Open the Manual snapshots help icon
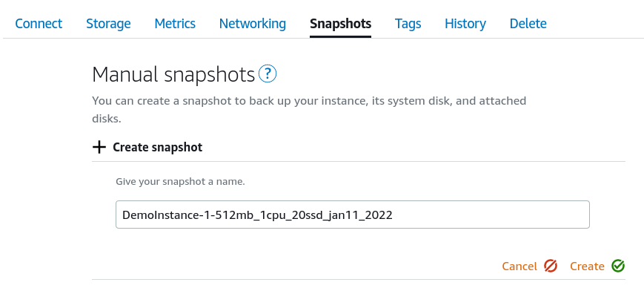The image size is (644, 288). pyautogui.click(x=268, y=74)
